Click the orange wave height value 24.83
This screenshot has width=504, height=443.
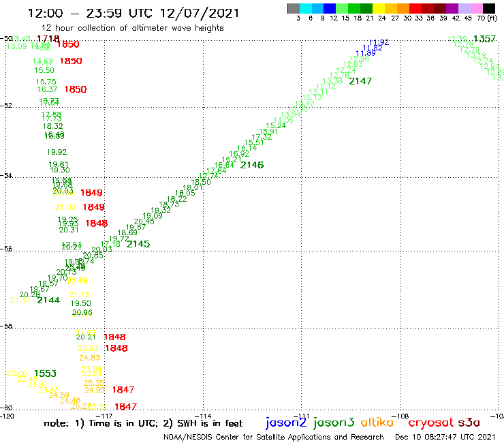(90, 357)
